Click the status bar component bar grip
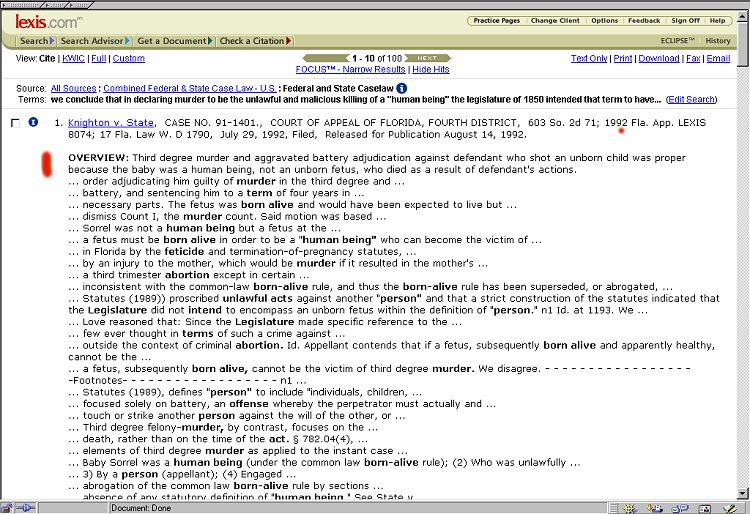 pos(614,508)
